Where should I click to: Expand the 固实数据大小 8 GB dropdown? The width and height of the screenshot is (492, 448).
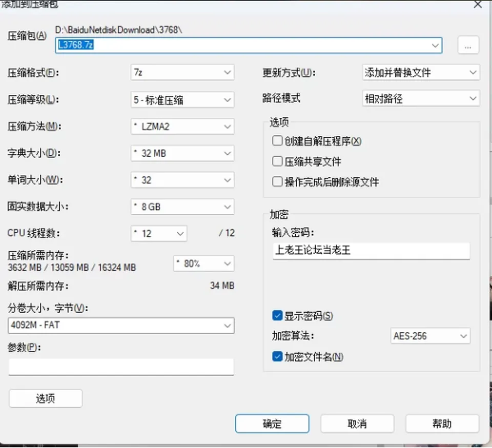(x=182, y=207)
